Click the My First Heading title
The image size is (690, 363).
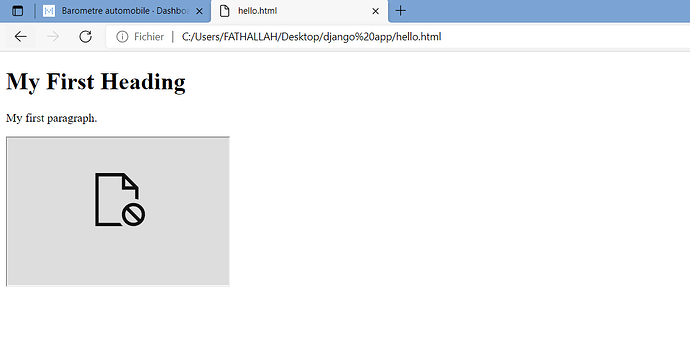click(95, 82)
